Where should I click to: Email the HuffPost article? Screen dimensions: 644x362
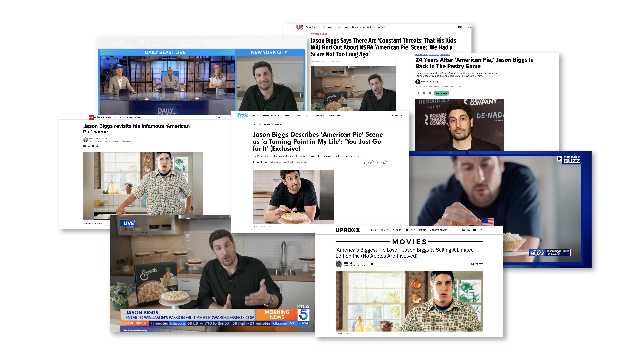[430, 93]
